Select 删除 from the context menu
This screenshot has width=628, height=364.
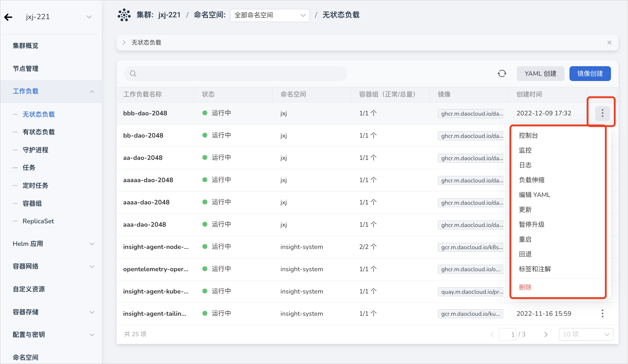tap(525, 287)
